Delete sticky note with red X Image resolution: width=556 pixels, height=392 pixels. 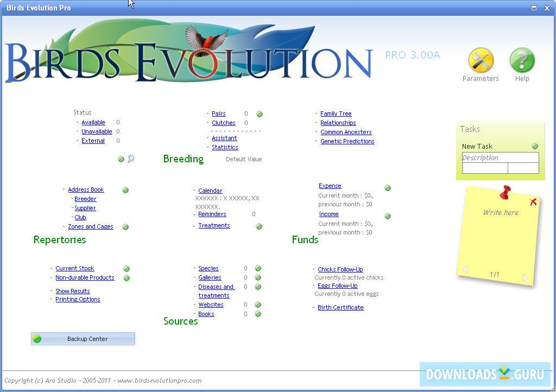pos(533,202)
